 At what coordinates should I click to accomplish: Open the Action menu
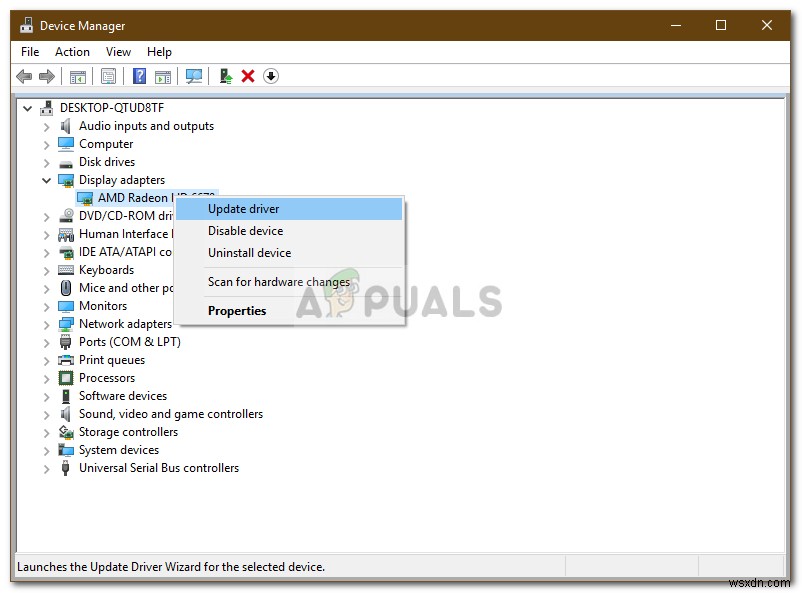coord(72,52)
